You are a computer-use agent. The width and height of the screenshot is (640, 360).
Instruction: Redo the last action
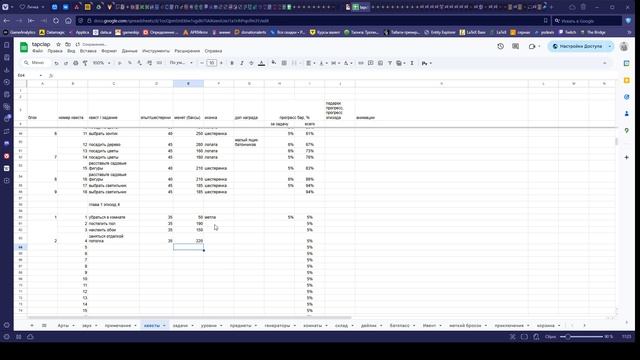pyautogui.click(x=66, y=63)
